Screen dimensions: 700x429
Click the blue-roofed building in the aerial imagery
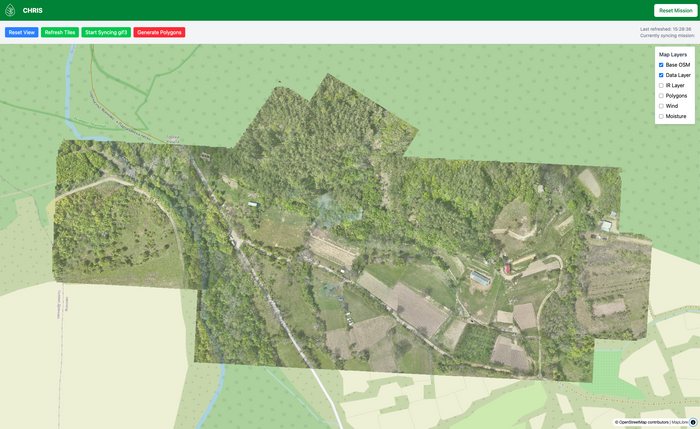[481, 276]
